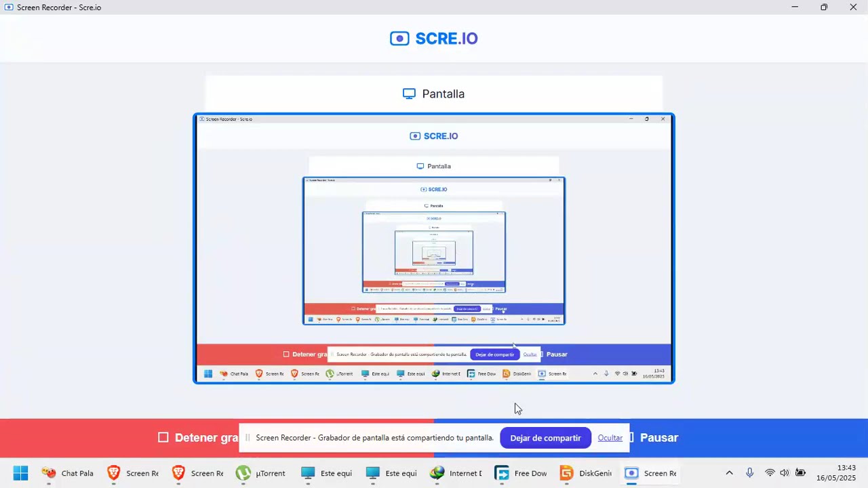Expand hidden system tray icons chevron
Image resolution: width=868 pixels, height=488 pixels.
tap(729, 473)
